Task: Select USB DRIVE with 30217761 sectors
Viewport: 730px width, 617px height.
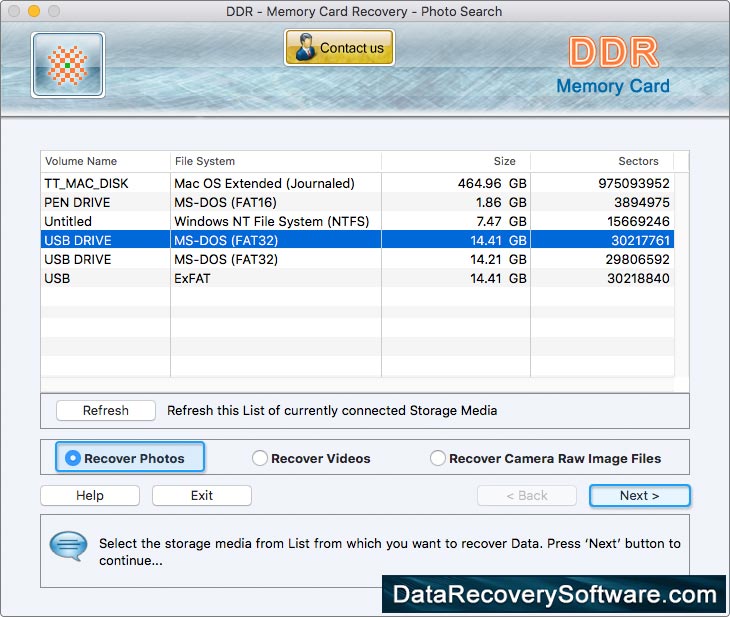Action: pyautogui.click(x=357, y=240)
